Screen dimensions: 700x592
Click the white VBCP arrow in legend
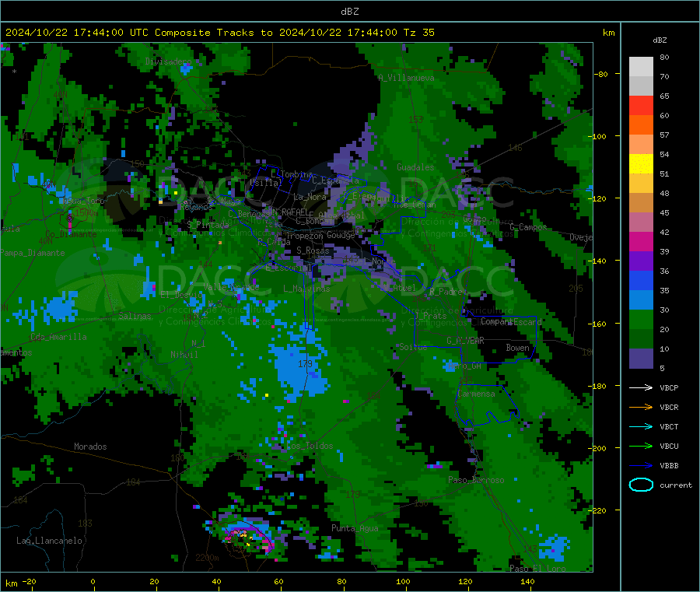(641, 387)
